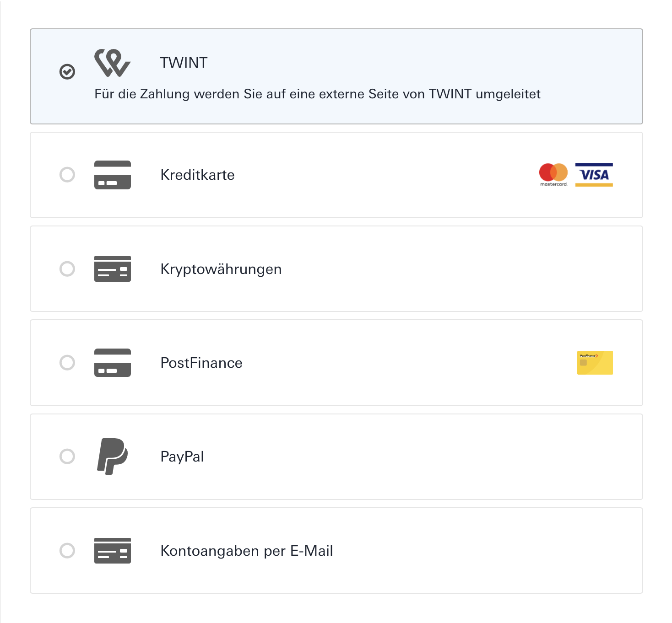Select the PostFinance radio button
Viewport: 672px width, 623px height.
(x=67, y=363)
